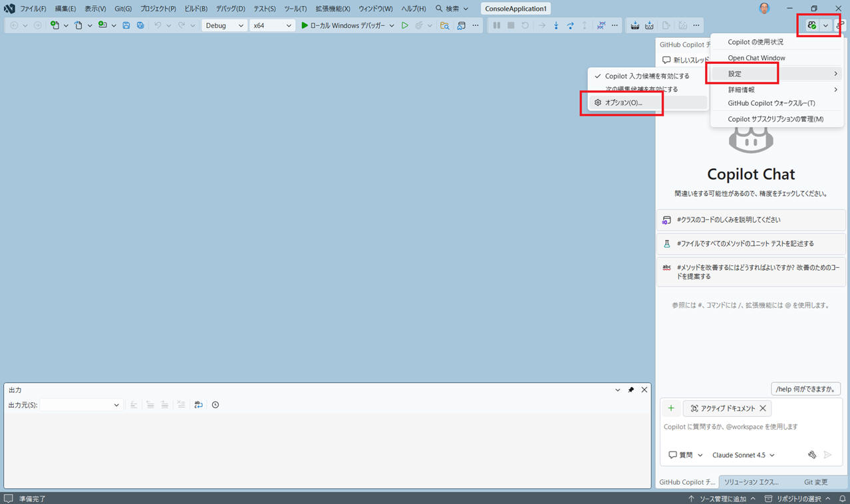Start debugging with ローカル Windows デバッガー
Screen dimensions: 850x504
pyautogui.click(x=346, y=25)
